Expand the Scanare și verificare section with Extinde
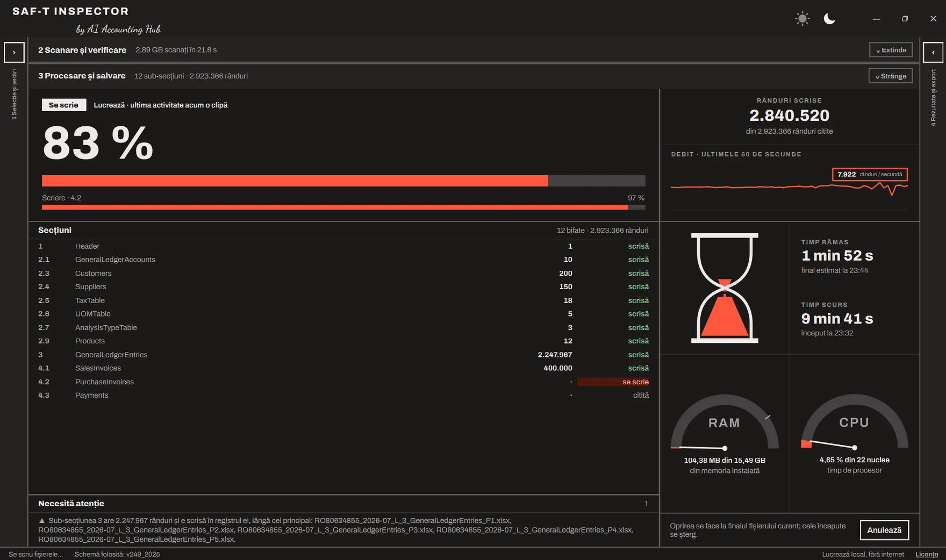Viewport: 946px width, 560px height. [x=891, y=50]
